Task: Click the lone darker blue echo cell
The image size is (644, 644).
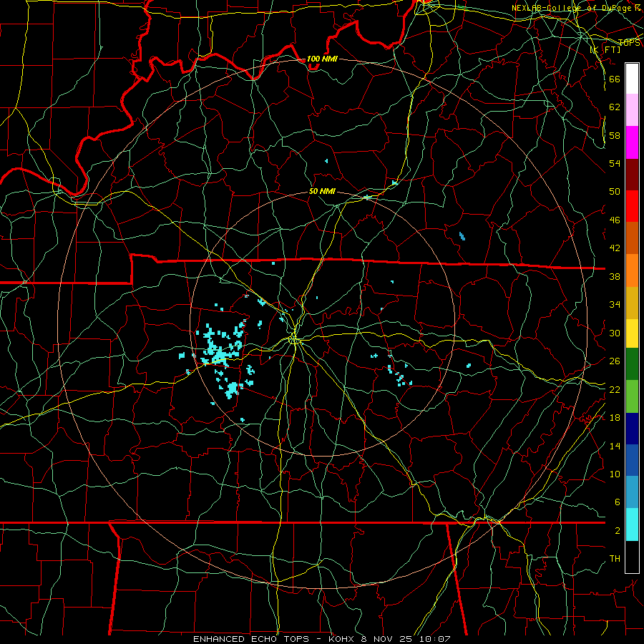Action: 462,236
